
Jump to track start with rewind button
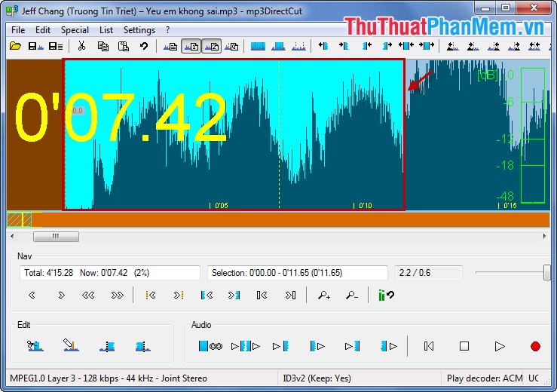tap(429, 346)
